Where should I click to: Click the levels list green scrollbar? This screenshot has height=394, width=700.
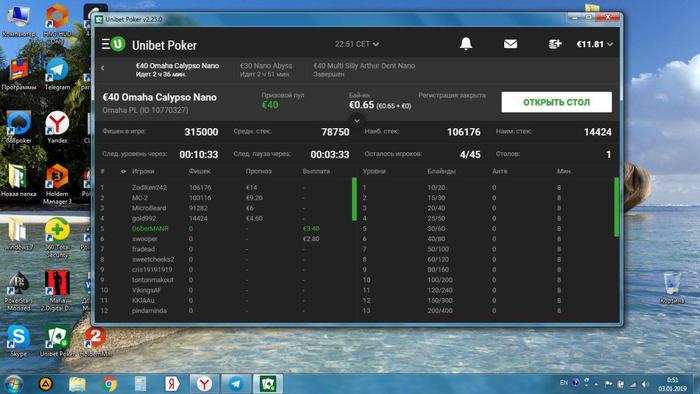point(617,207)
